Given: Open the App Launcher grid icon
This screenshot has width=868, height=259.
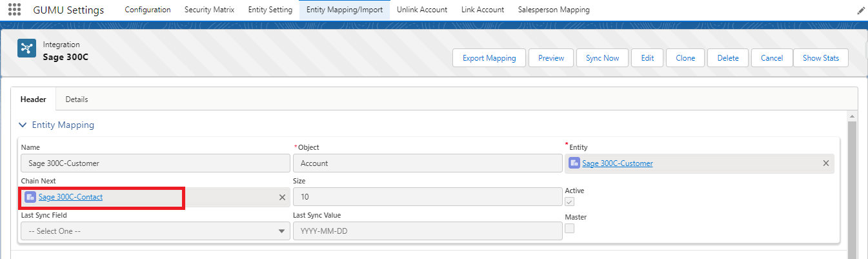Looking at the screenshot, I should (14, 10).
